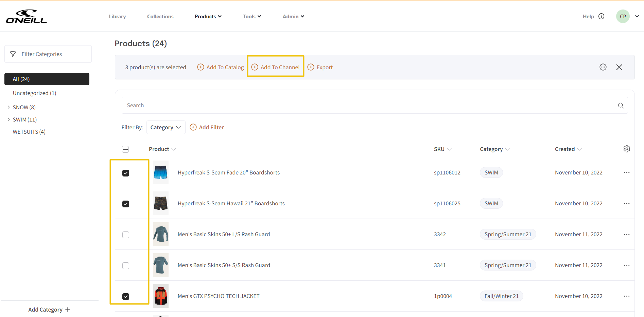
Task: Toggle the select-all header checkbox
Action: 125,149
